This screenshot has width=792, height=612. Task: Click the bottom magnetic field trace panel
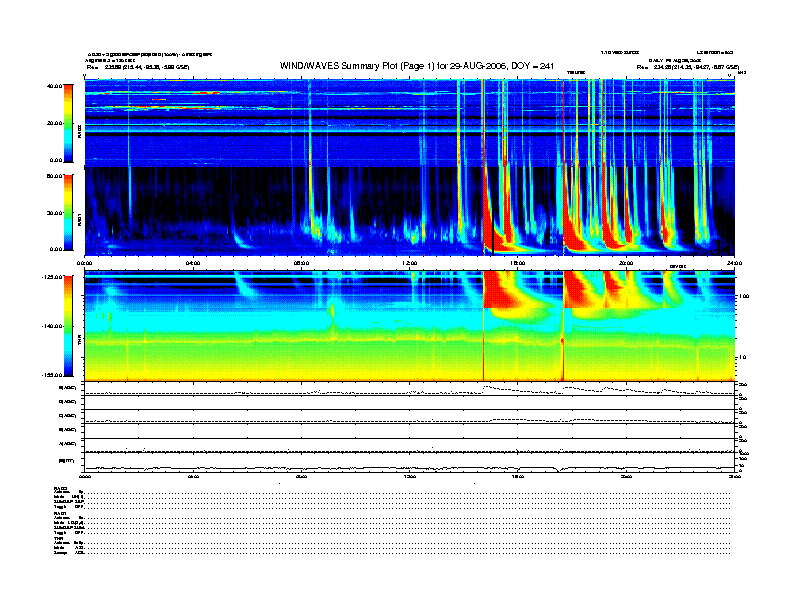tap(409, 462)
